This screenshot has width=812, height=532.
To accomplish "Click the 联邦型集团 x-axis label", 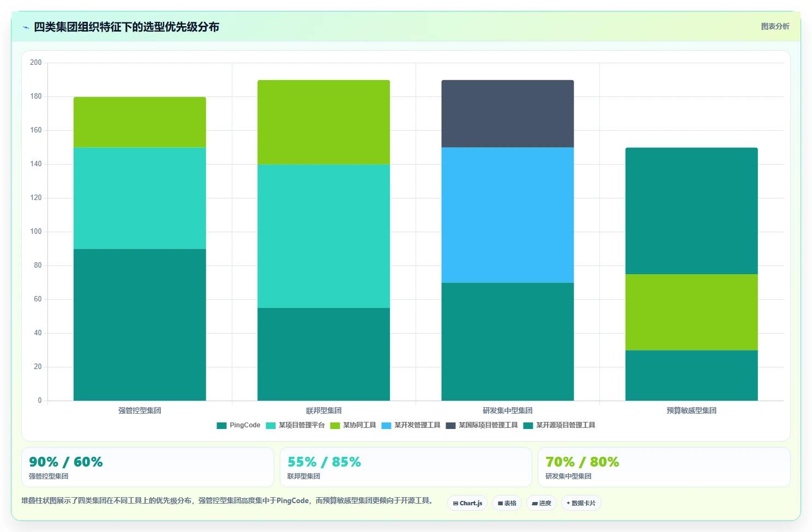I will (x=323, y=410).
